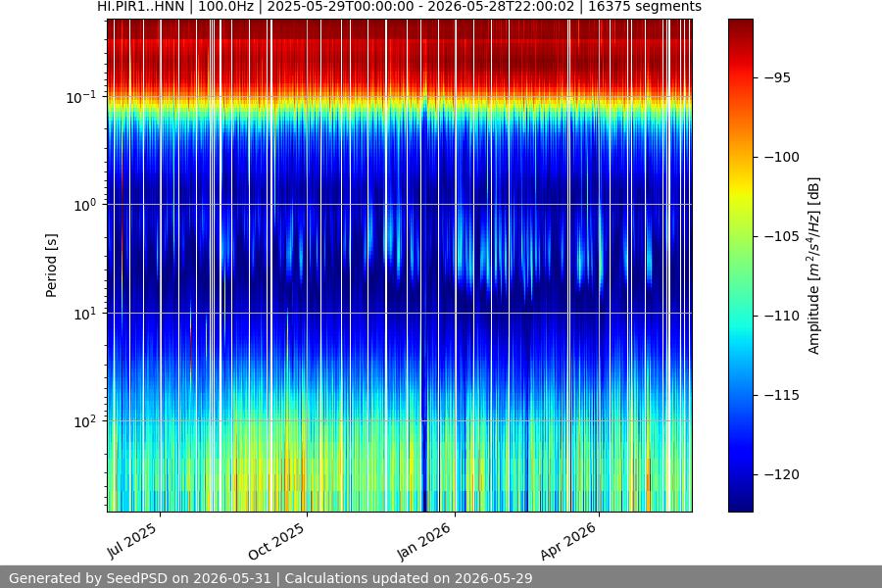Click the -100 value on the colorbar
This screenshot has width=882, height=588.
click(782, 157)
